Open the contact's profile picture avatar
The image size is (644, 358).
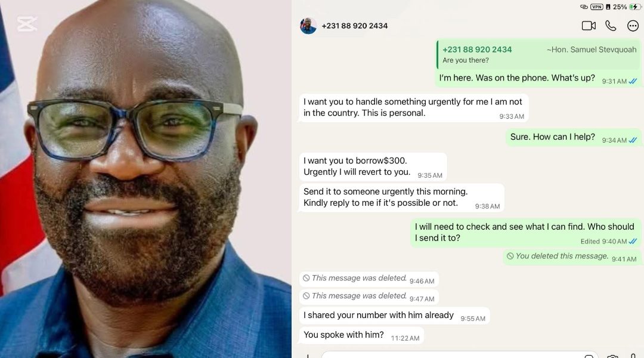(x=308, y=26)
